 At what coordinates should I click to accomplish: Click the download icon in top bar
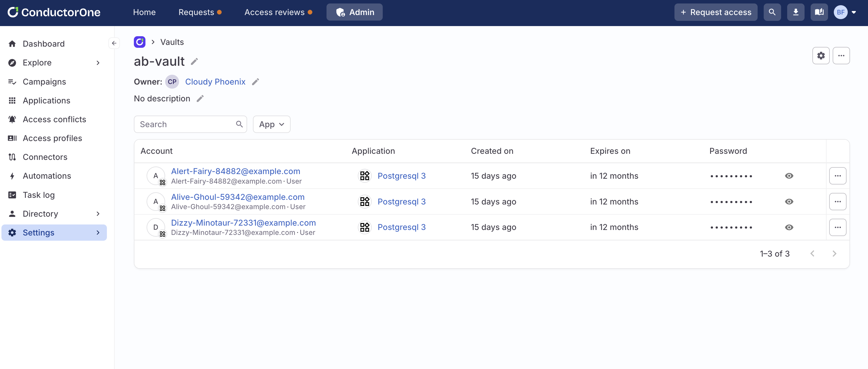(x=796, y=12)
